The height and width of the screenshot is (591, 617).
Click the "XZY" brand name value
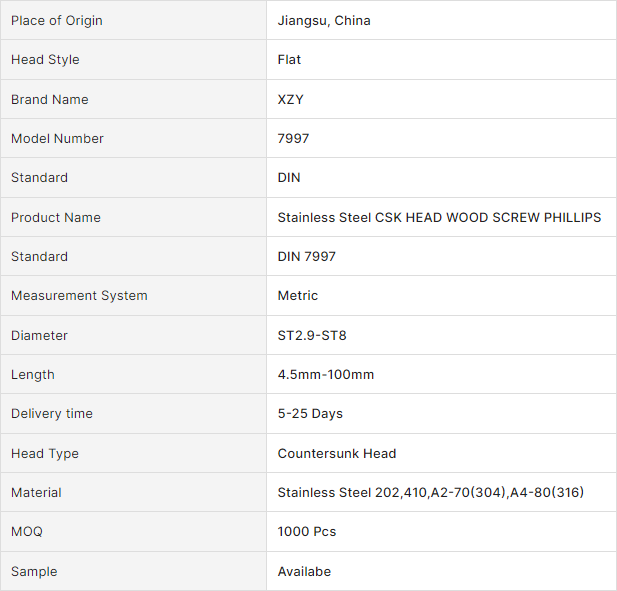[x=292, y=99]
